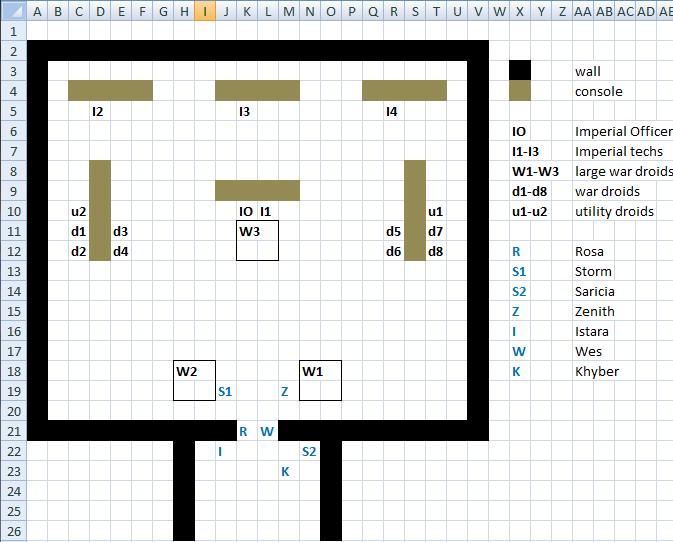673x542 pixels.
Task: Click the "d8" war droid cell
Action: [x=436, y=251]
